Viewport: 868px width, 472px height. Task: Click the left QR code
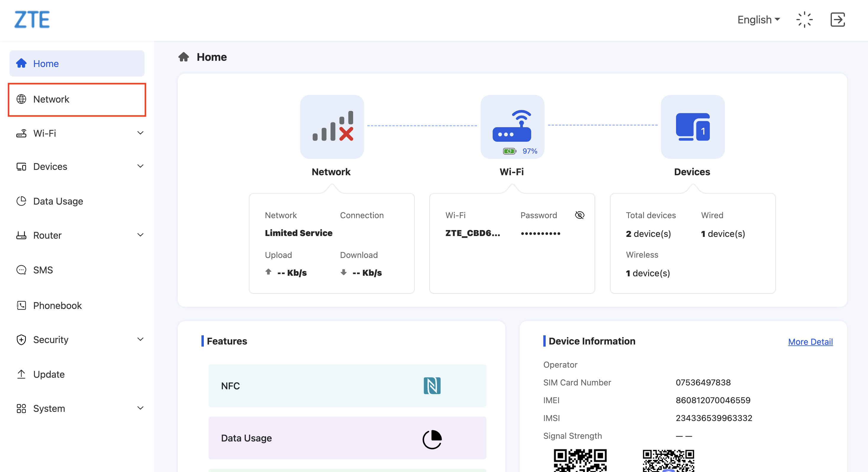[580, 460]
